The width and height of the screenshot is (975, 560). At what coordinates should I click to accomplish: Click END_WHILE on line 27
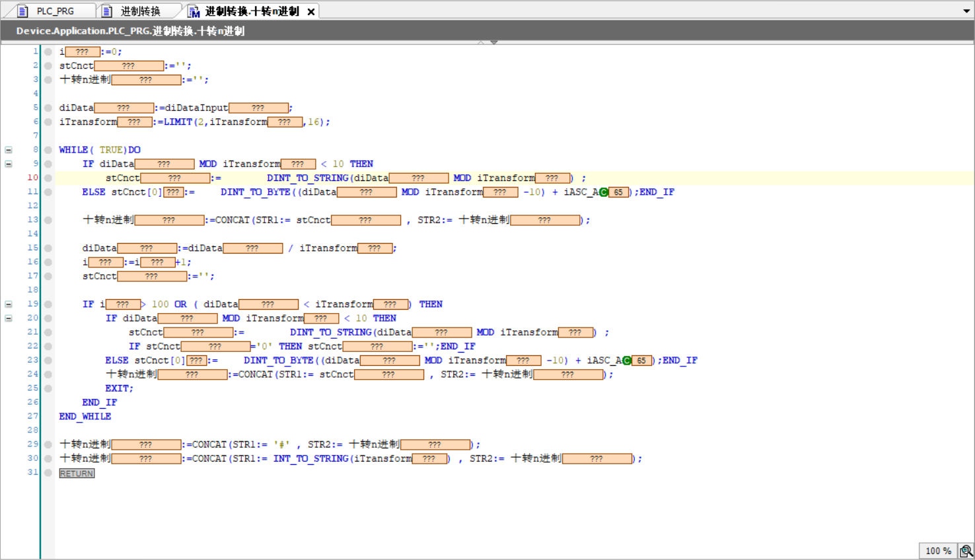(x=85, y=417)
